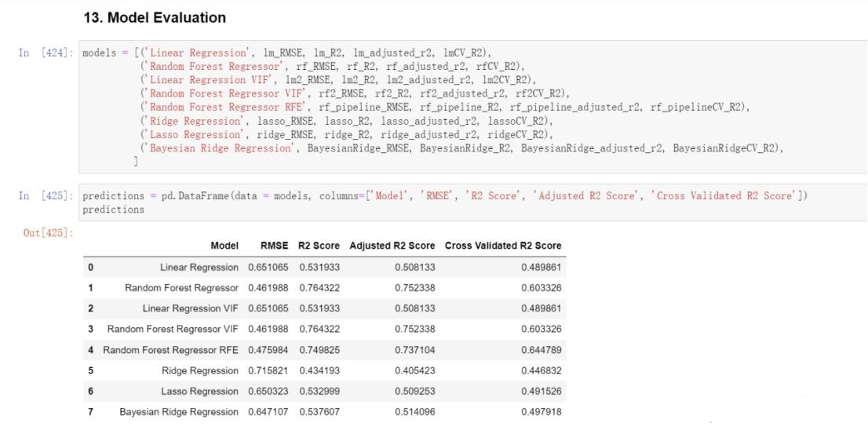
Task: Click cross validated score 0.644789
Action: point(542,350)
